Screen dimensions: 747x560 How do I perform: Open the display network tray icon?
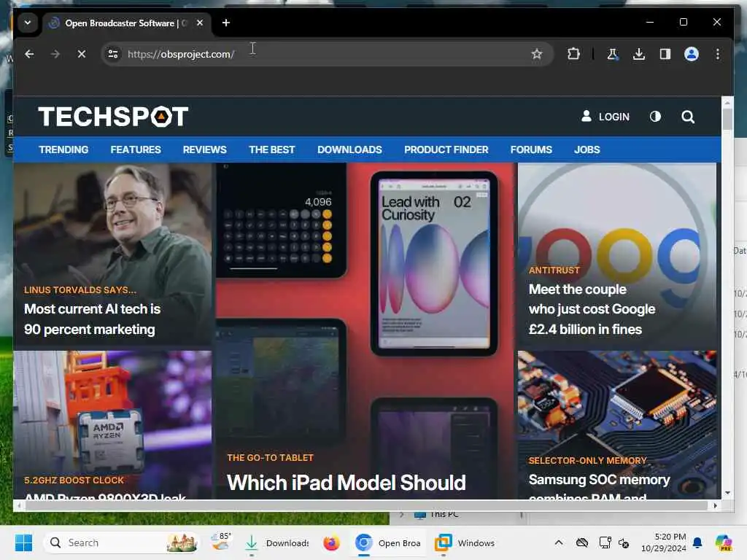605,542
